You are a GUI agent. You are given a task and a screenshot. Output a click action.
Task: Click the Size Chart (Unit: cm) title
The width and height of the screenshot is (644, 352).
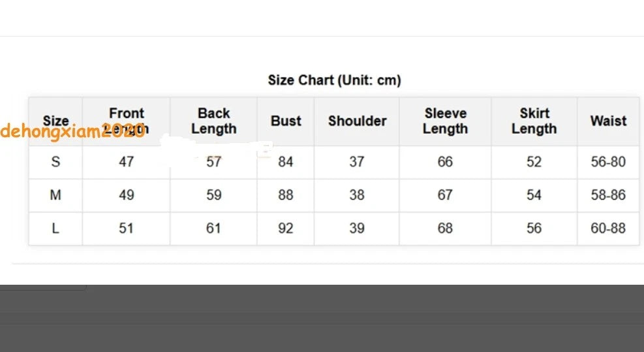(334, 80)
